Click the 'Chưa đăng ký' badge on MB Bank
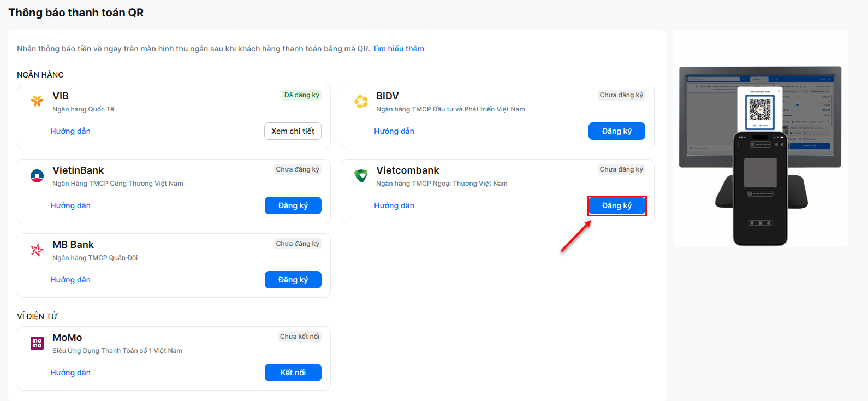868x401 pixels. (x=298, y=244)
